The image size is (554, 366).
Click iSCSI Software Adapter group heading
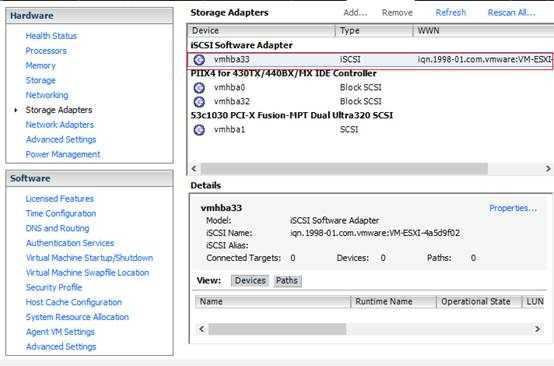(x=242, y=45)
